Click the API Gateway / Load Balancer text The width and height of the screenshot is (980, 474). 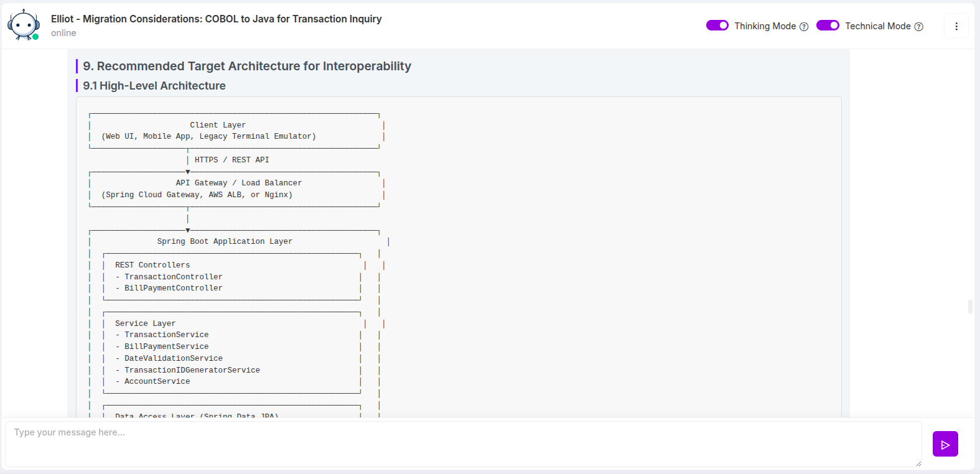(239, 183)
